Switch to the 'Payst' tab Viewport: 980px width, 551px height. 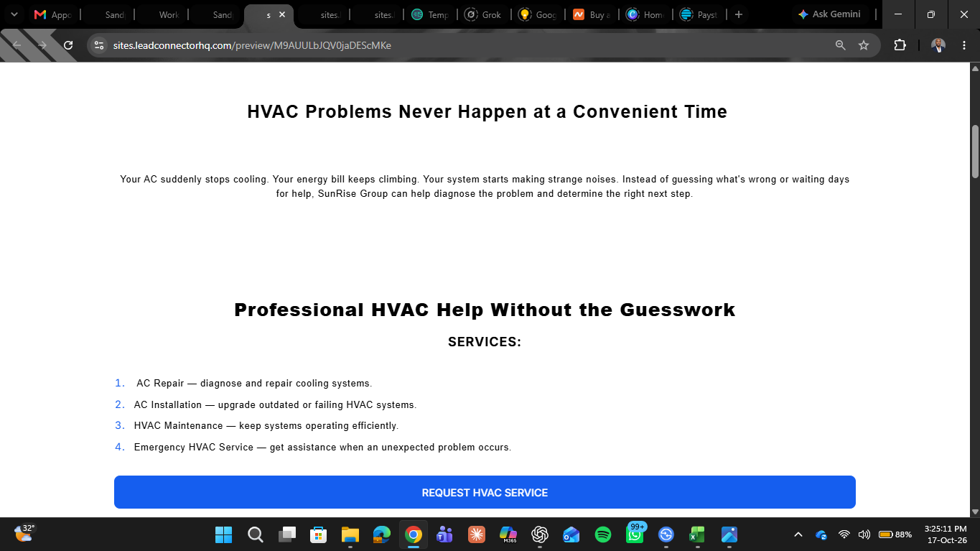699,14
